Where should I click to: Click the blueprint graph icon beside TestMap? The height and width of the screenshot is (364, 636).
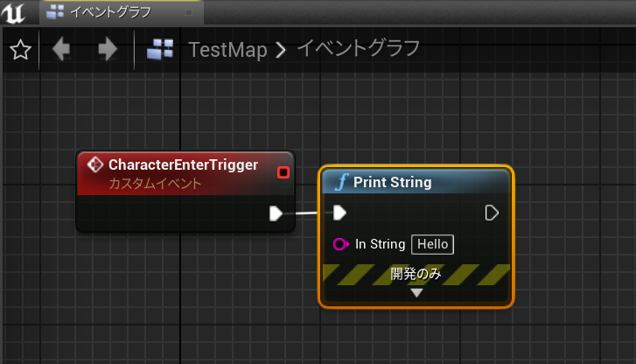tap(160, 50)
